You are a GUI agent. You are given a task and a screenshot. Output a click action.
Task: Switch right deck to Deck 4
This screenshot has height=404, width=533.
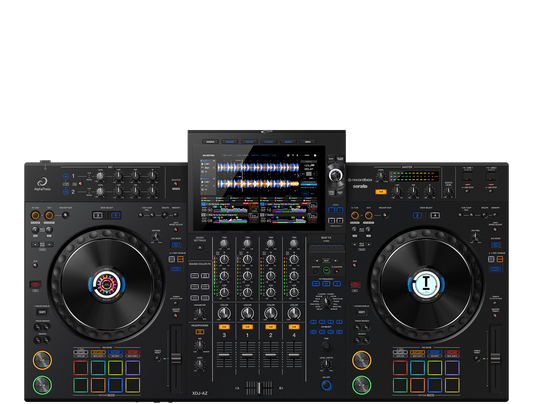[435, 215]
